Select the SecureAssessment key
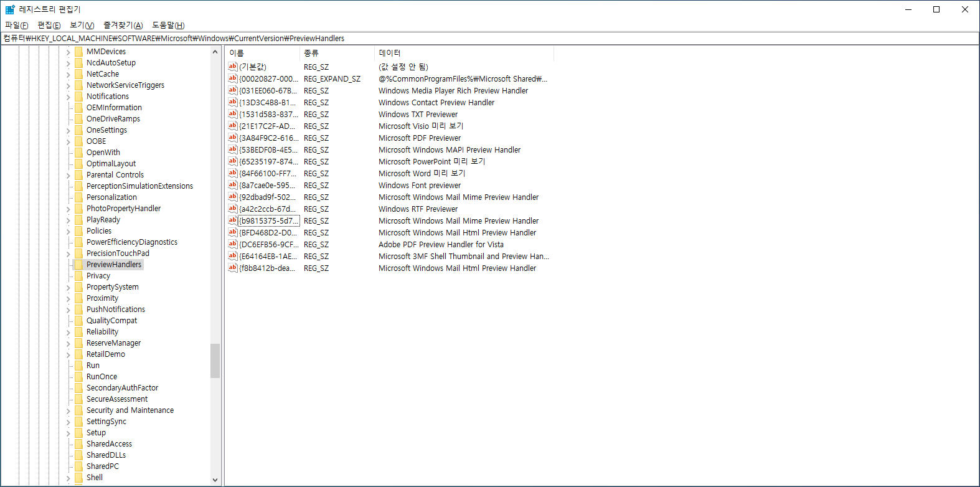This screenshot has width=980, height=487. click(117, 399)
